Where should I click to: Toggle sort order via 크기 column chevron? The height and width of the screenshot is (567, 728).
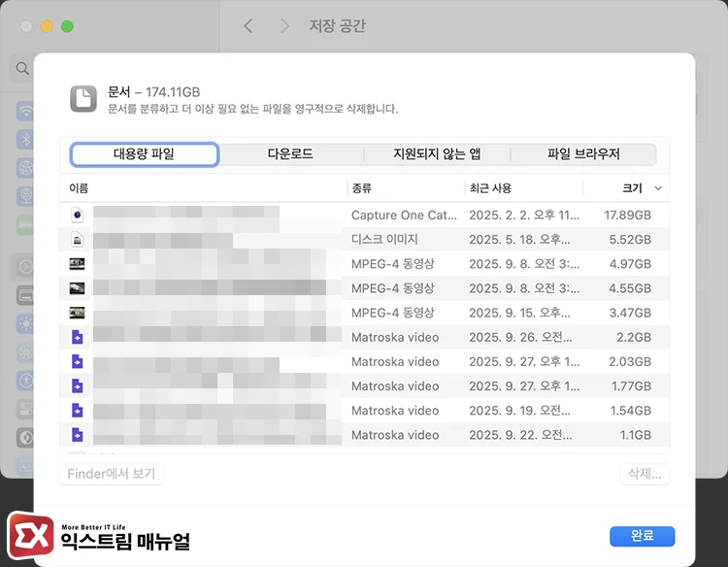click(x=658, y=188)
